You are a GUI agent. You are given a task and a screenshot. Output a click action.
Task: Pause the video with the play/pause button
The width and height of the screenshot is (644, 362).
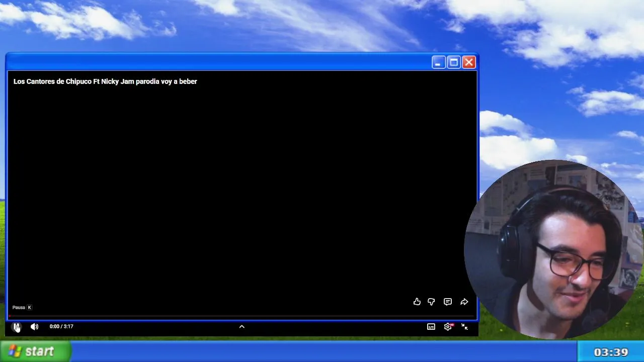point(17,327)
